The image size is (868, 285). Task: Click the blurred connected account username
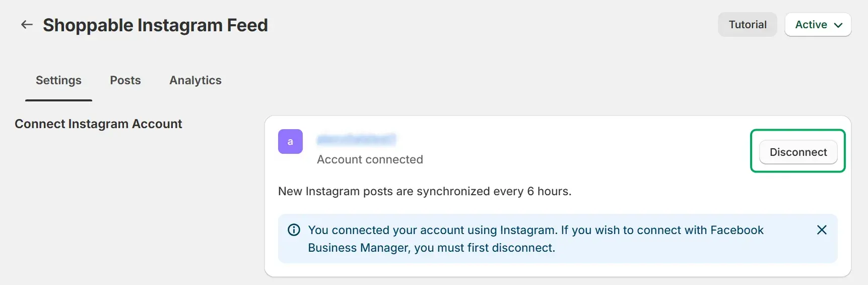(x=356, y=139)
